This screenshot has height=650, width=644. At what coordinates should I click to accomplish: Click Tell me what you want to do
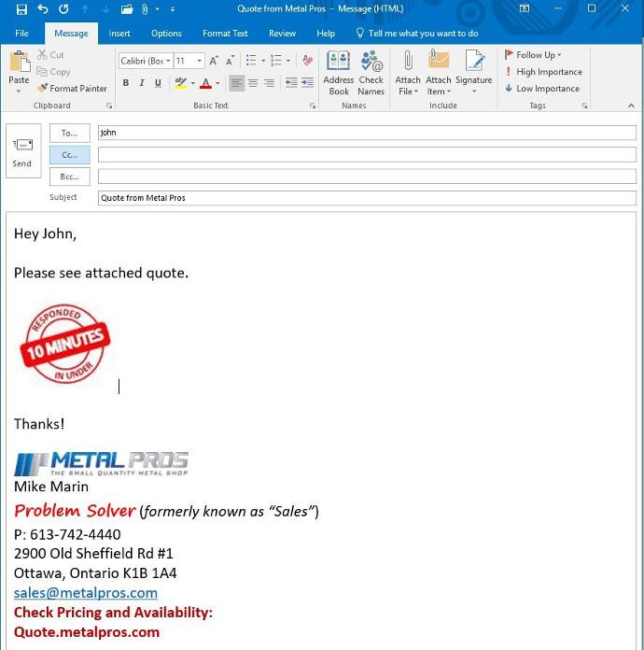click(417, 34)
